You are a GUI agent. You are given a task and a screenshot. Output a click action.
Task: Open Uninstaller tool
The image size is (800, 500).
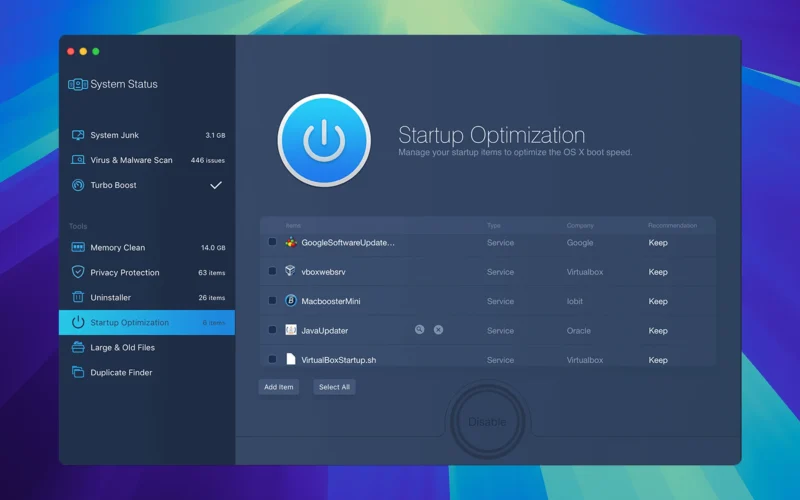(147, 297)
